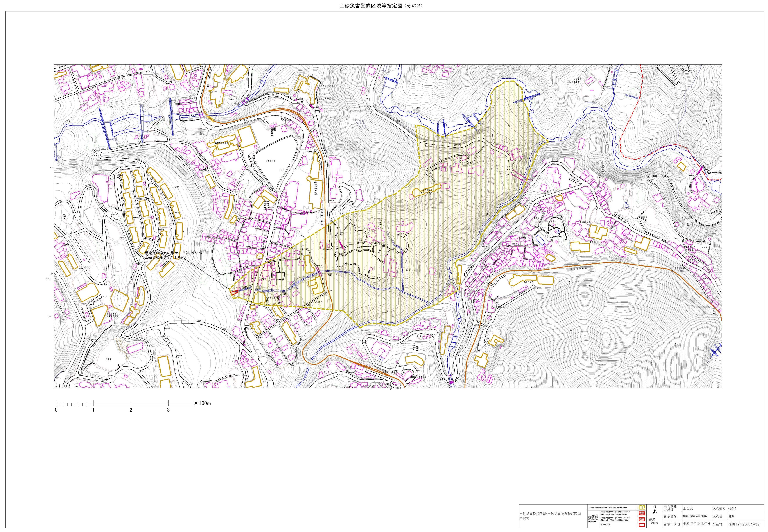
Task: Click the 境沢 stream name cell
Action: tap(731, 516)
